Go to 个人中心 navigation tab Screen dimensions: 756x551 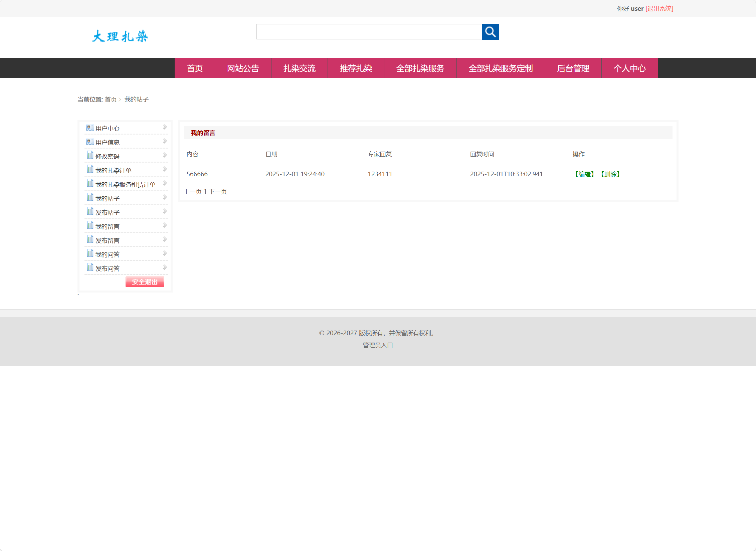629,68
